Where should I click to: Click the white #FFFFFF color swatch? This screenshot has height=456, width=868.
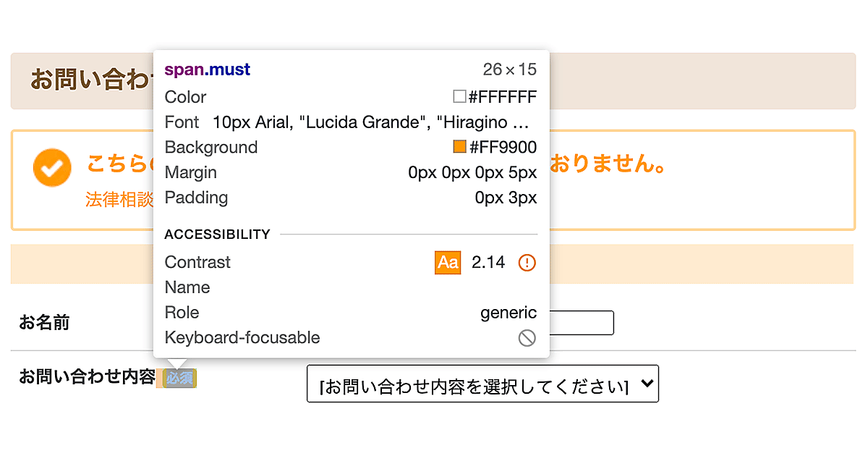click(x=459, y=97)
